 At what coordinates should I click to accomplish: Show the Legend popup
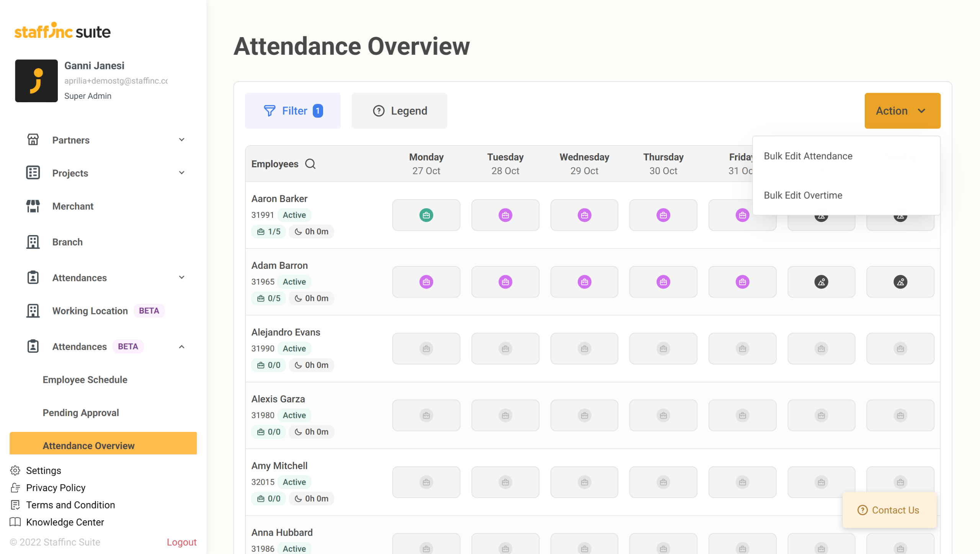point(399,111)
